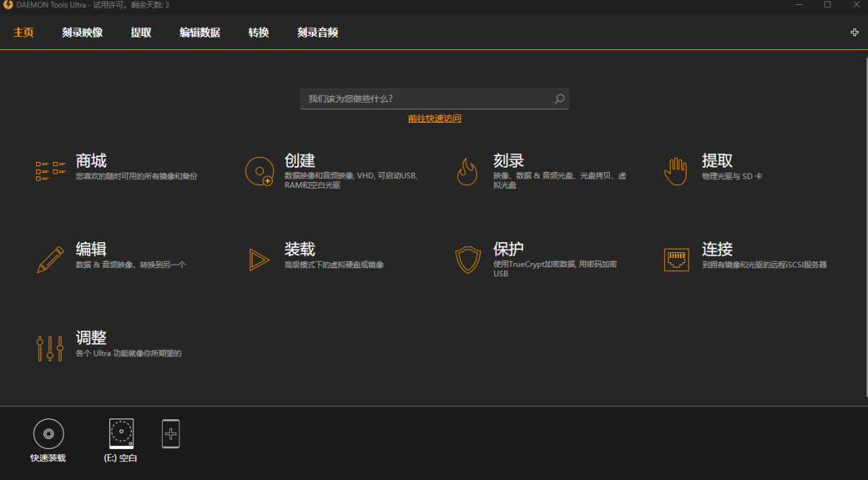Click the 快速装载 quick mount icon
This screenshot has width=868, height=480.
pos(48,432)
